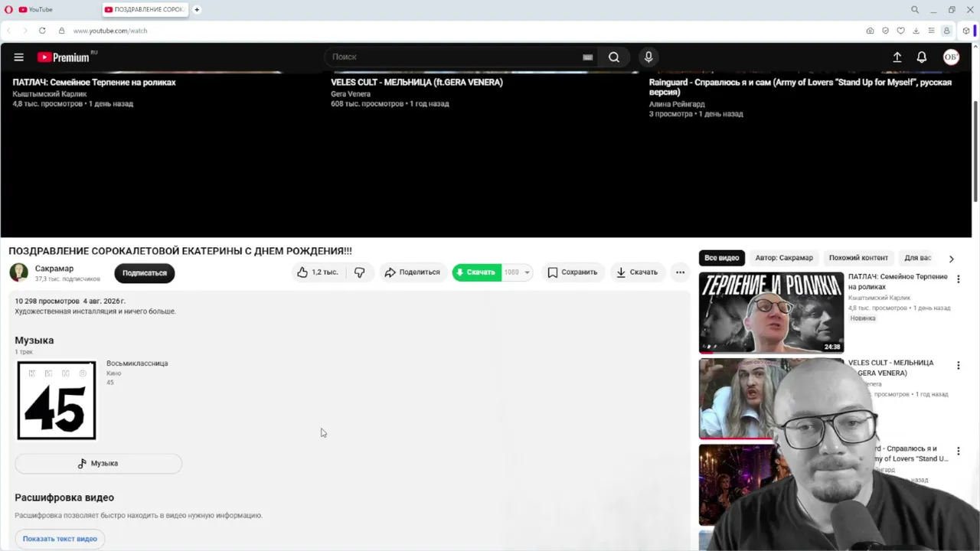Open a new browser tab
The width and height of the screenshot is (980, 551).
click(x=197, y=9)
